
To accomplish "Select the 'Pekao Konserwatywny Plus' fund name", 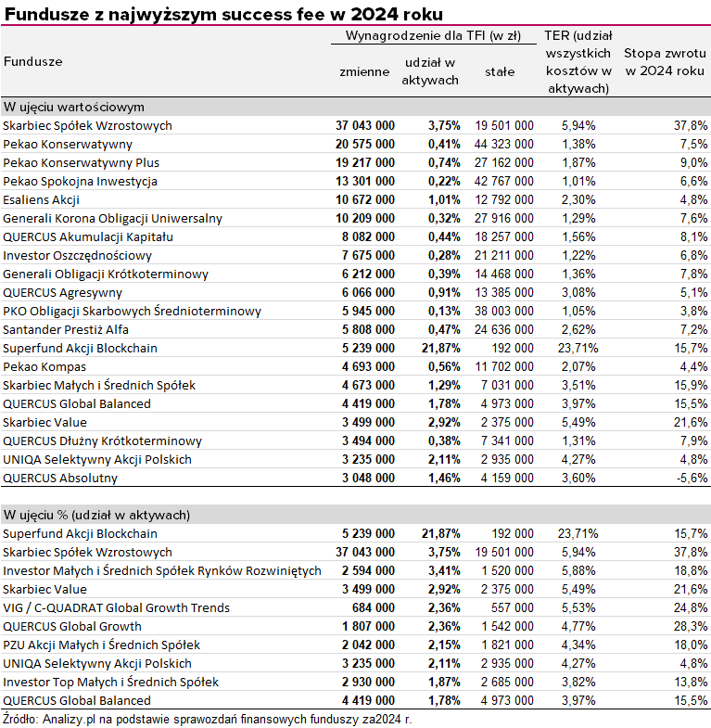I will tap(81, 162).
